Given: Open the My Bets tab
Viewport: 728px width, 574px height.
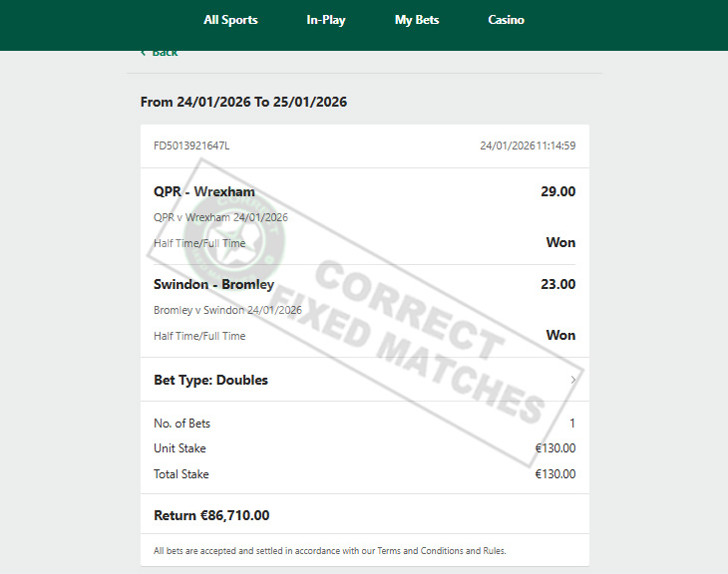Looking at the screenshot, I should (417, 20).
